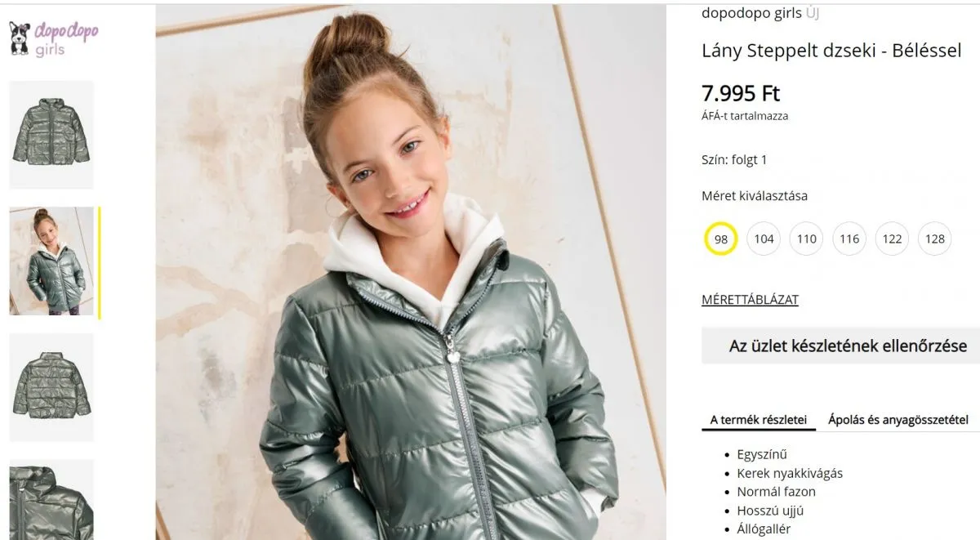Open the MÉRETTÁBLÁZAT size chart link

pos(750,300)
